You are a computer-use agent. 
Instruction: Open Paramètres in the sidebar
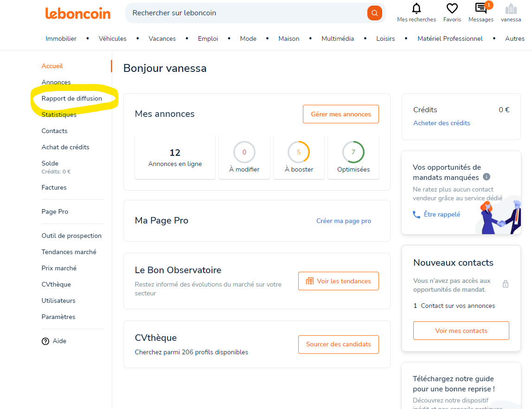tap(58, 317)
